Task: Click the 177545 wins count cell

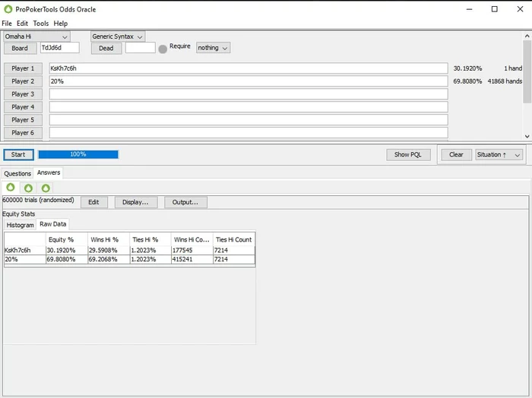Action: pos(192,251)
